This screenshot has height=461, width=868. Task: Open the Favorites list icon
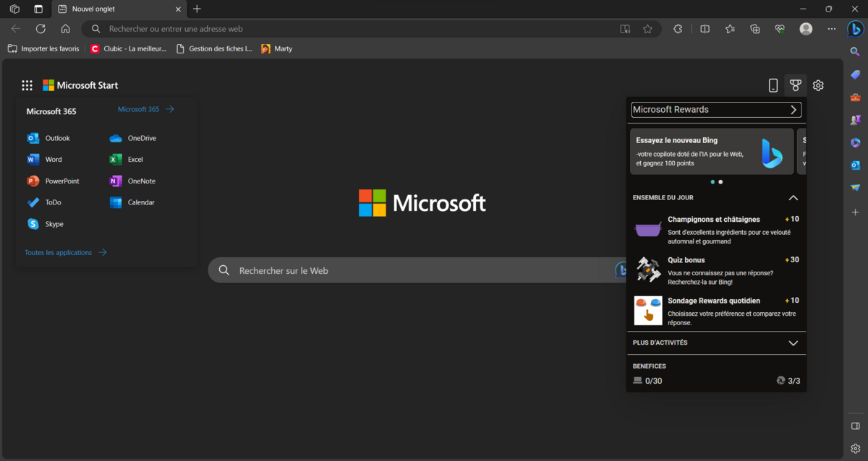coord(730,29)
